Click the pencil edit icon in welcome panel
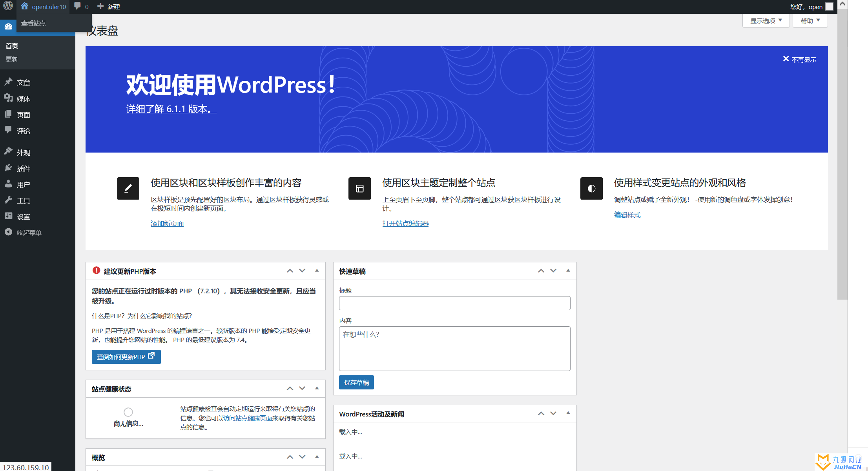This screenshot has height=471, width=868. 128,189
